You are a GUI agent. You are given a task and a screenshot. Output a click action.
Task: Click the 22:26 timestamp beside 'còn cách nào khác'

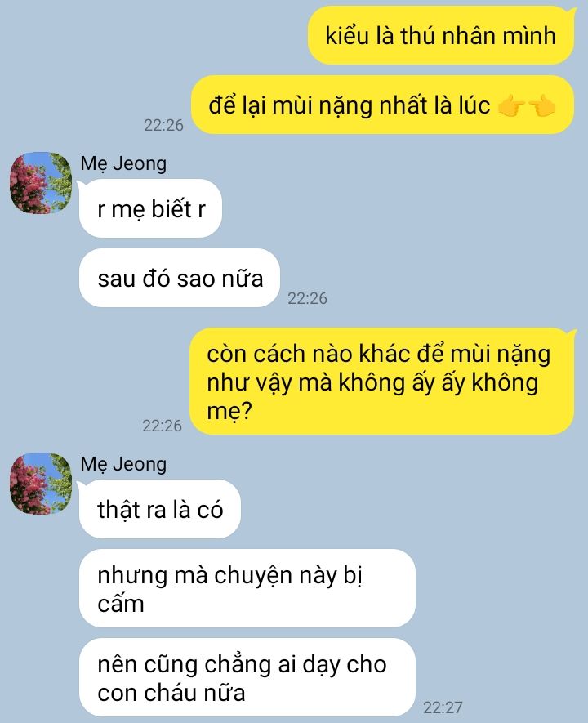pyautogui.click(x=162, y=426)
